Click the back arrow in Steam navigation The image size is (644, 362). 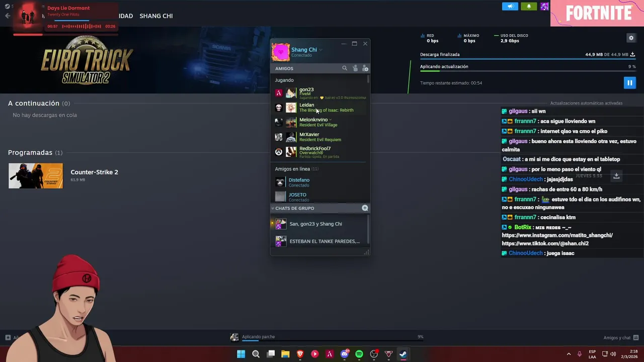[x=7, y=16]
